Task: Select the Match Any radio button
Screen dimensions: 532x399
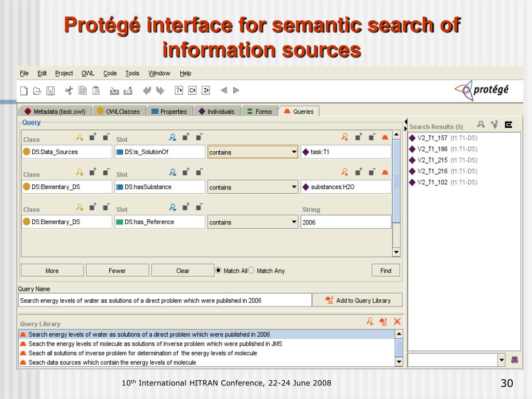Action: click(x=251, y=270)
